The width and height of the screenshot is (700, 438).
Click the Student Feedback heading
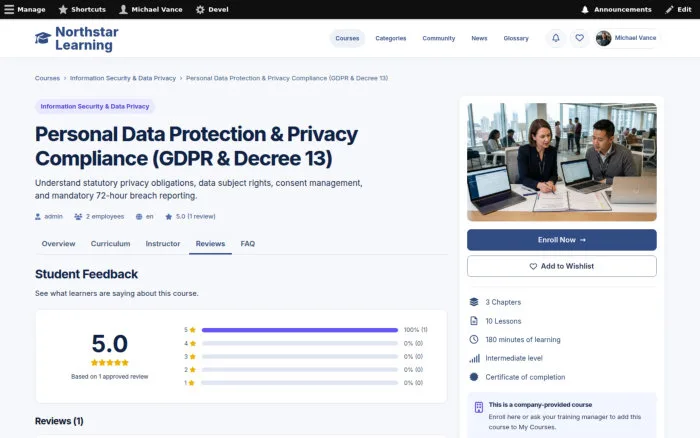(x=87, y=274)
